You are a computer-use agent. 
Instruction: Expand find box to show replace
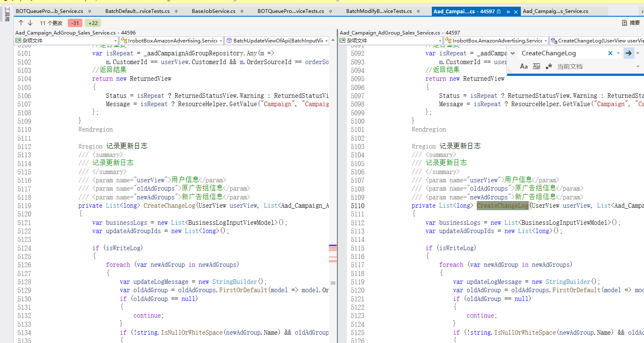pyautogui.click(x=513, y=53)
